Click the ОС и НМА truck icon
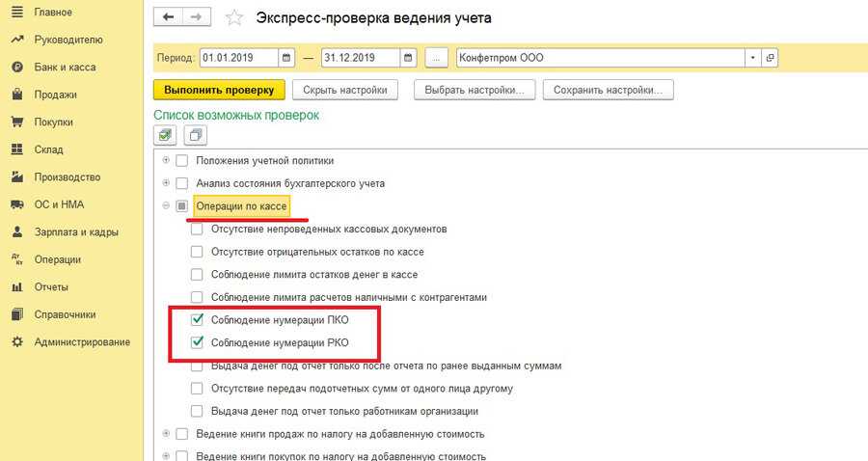The height and width of the screenshot is (461, 868). (17, 204)
